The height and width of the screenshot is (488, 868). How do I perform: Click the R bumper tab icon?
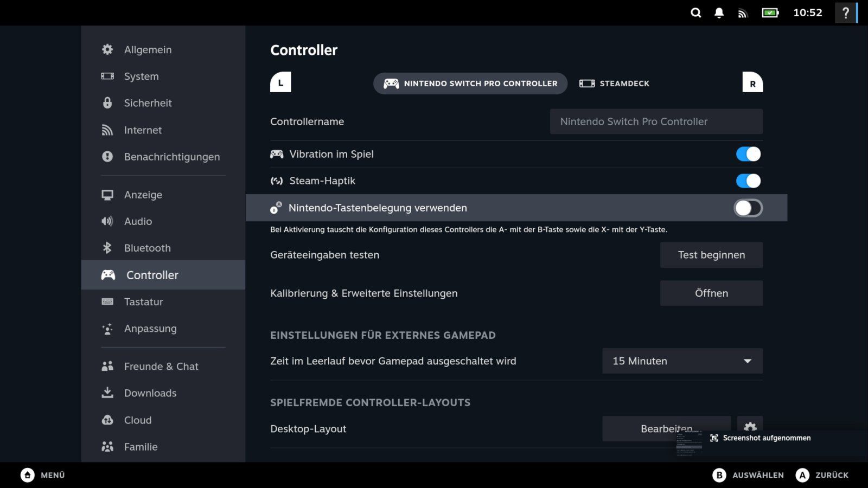tap(752, 83)
